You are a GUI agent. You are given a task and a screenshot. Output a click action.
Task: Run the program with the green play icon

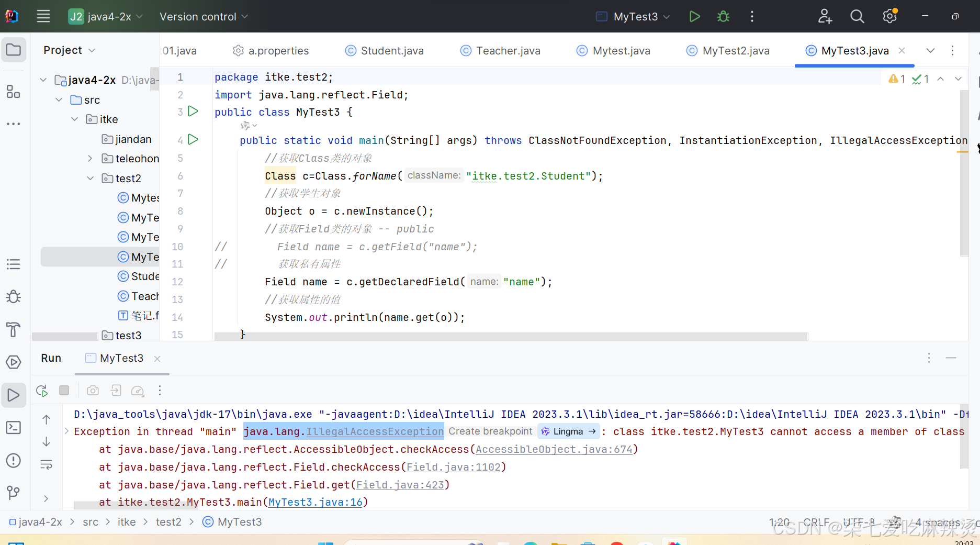click(694, 16)
